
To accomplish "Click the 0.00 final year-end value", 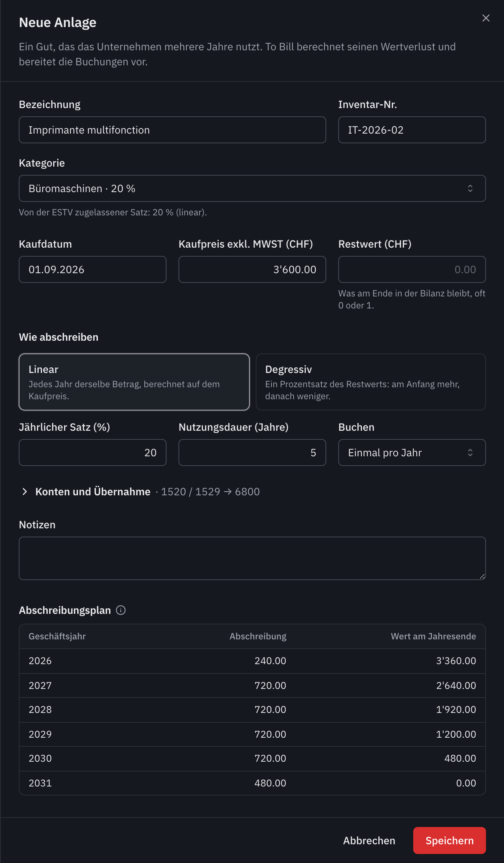I will click(466, 783).
